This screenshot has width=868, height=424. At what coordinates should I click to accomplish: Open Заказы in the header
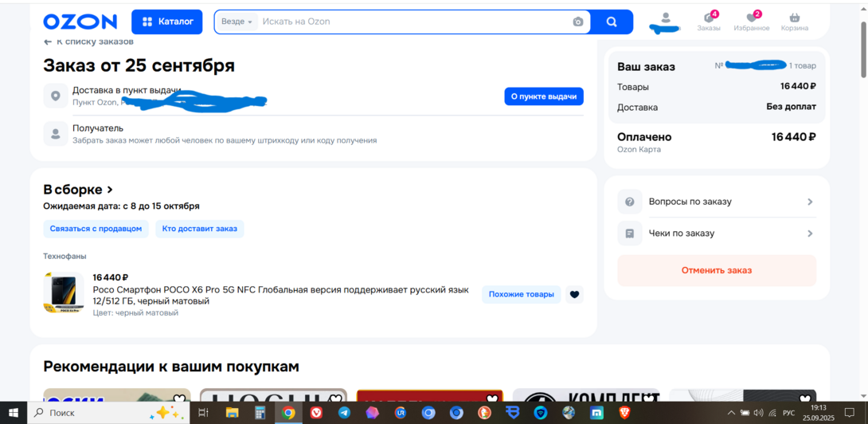coord(709,22)
